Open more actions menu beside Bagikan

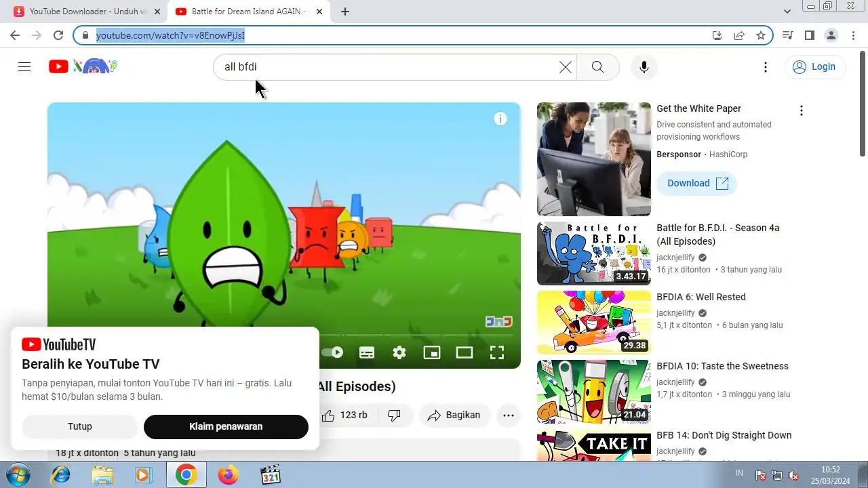click(x=509, y=415)
